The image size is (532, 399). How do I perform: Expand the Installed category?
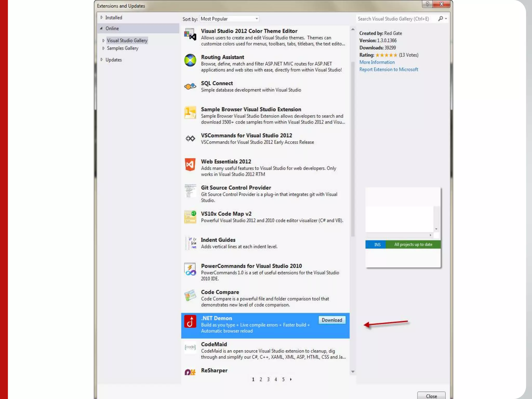point(102,17)
